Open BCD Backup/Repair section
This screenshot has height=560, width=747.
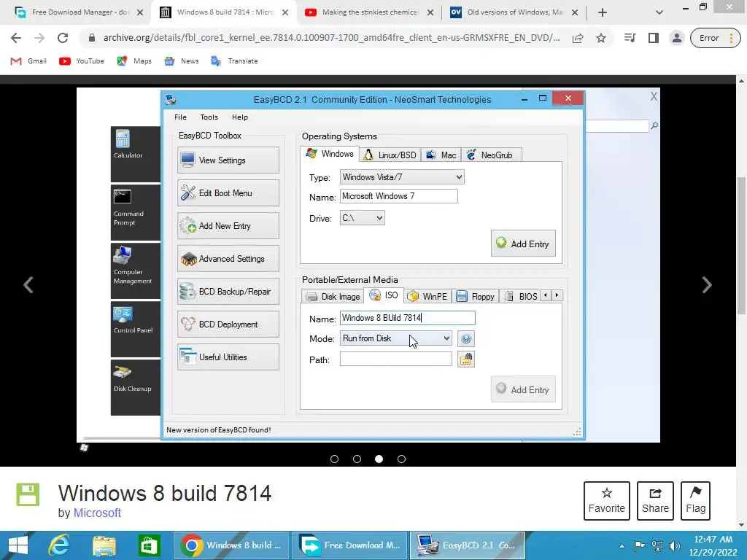pos(228,292)
